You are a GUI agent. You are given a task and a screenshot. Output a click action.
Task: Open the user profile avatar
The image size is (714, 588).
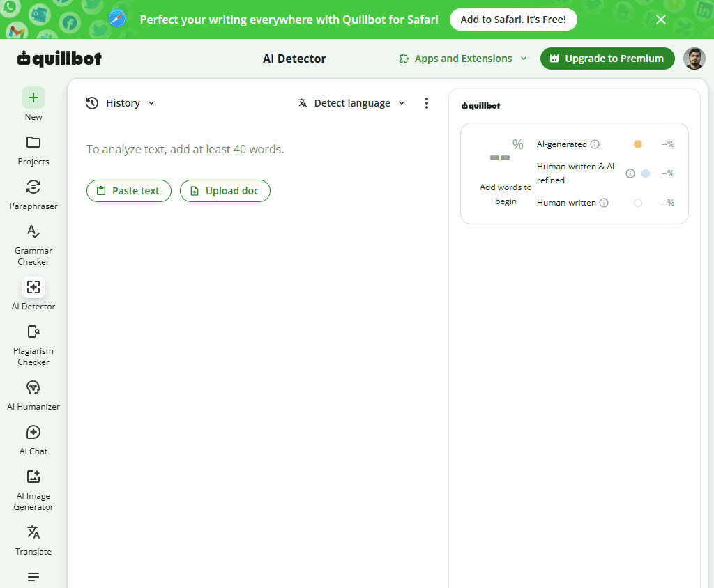point(694,59)
